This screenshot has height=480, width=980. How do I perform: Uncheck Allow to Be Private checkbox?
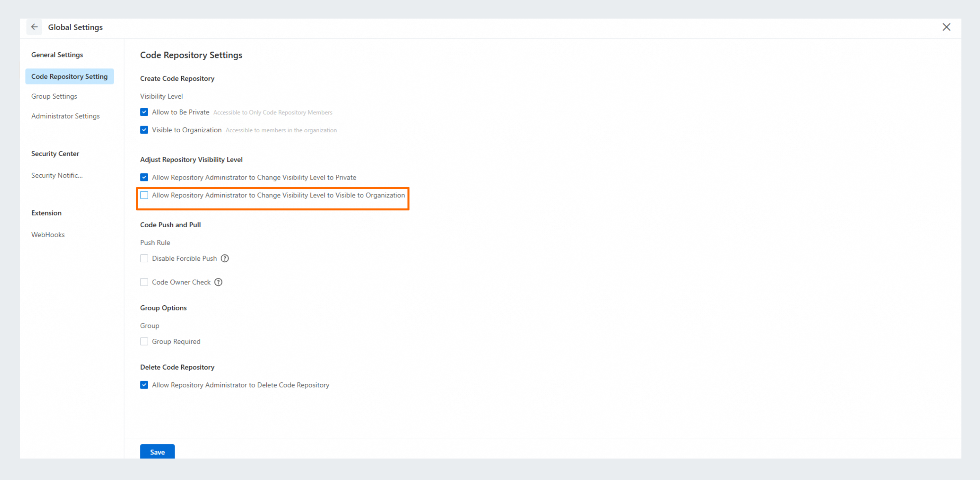coord(144,112)
